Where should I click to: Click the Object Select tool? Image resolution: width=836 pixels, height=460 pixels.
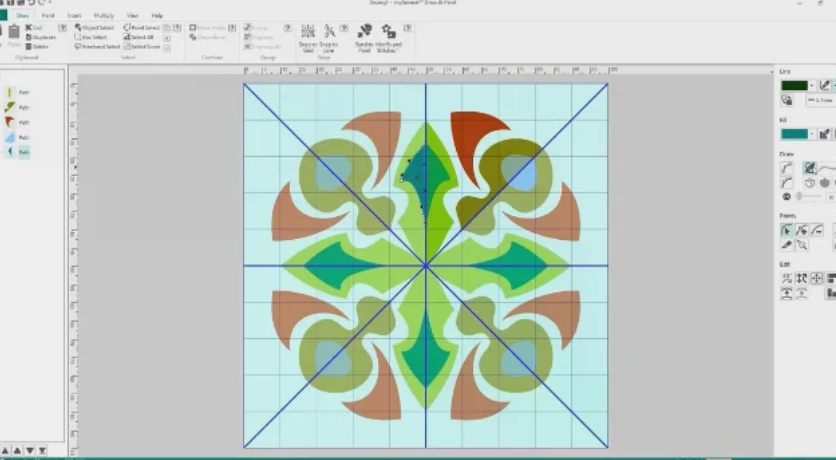pos(96,28)
